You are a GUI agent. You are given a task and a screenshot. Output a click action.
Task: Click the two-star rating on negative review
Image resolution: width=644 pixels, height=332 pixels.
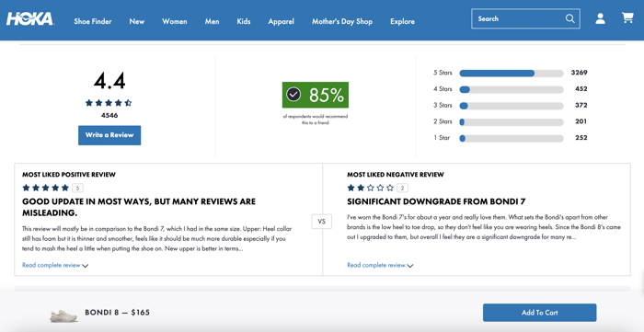pyautogui.click(x=370, y=188)
